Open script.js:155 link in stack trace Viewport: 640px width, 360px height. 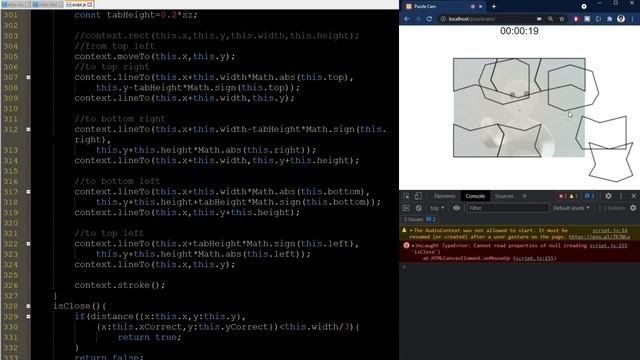point(534,258)
